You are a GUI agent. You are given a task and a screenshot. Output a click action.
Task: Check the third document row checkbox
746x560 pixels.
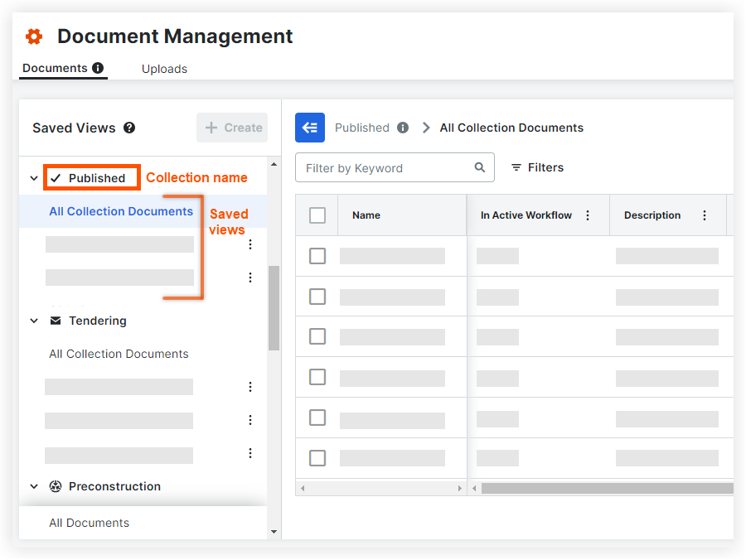click(317, 336)
